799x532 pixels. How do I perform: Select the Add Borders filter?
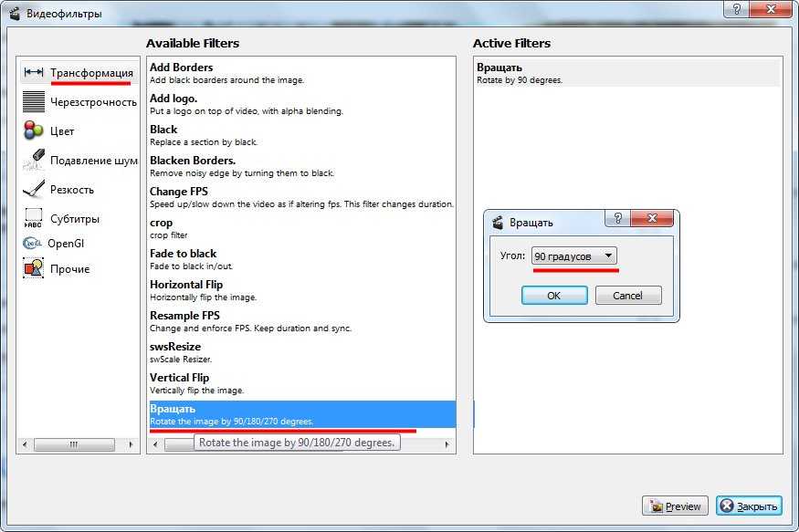point(301,73)
